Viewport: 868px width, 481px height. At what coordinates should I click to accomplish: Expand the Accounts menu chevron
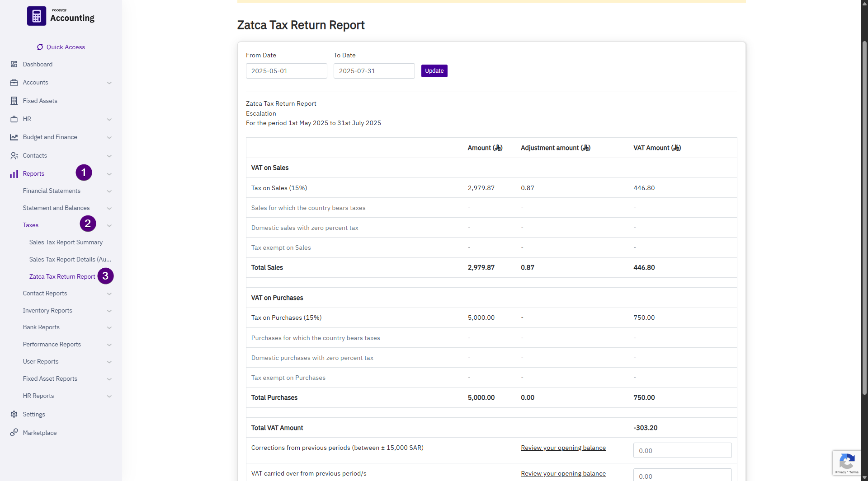109,83
